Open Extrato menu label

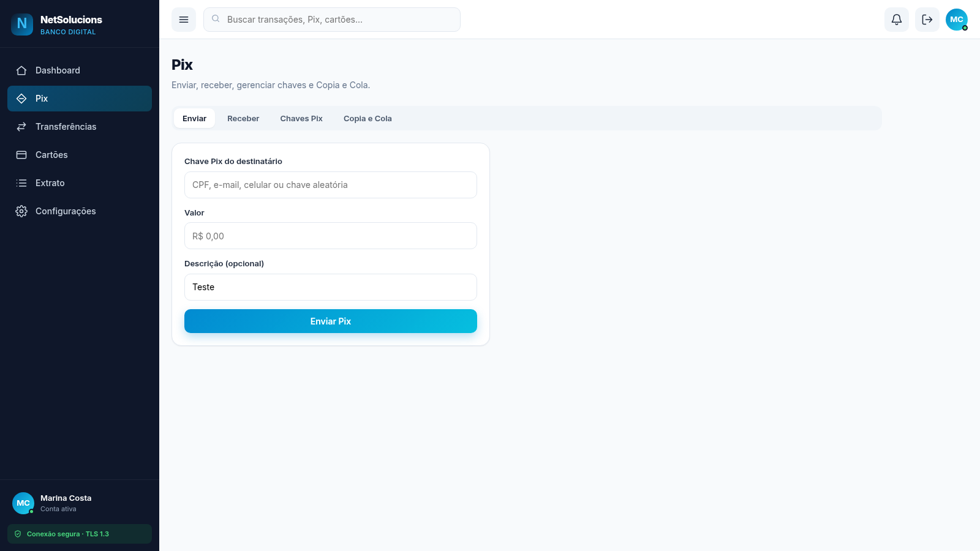coord(50,183)
